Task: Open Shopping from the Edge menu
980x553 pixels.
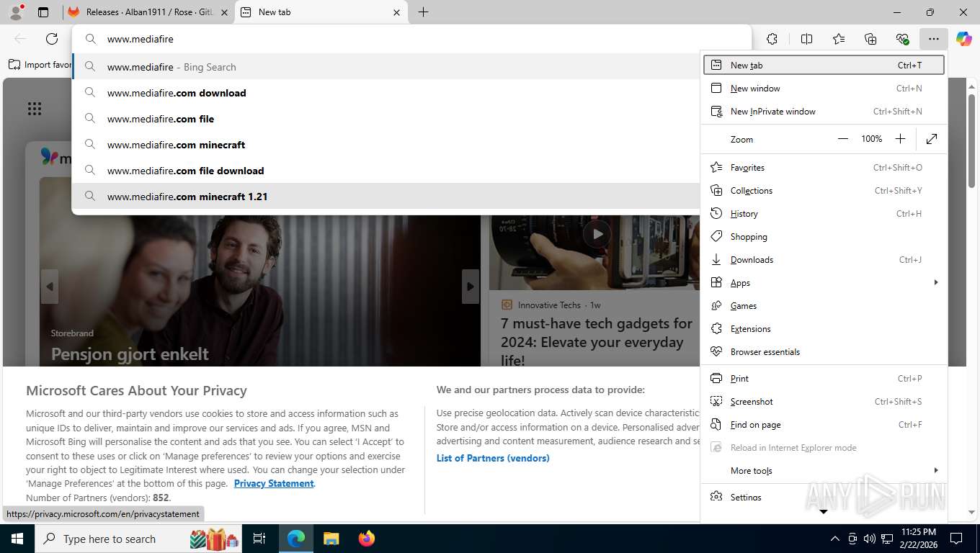Action: [824, 236]
